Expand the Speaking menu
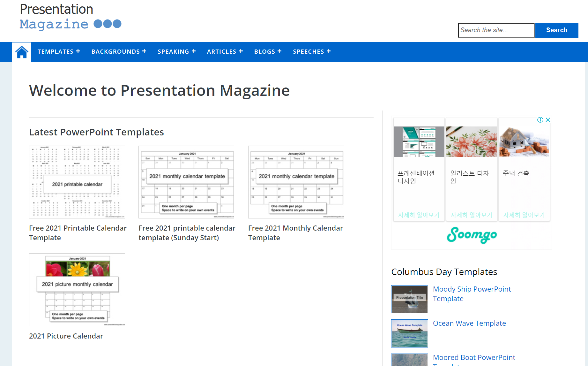This screenshot has height=366, width=588. pyautogui.click(x=177, y=51)
